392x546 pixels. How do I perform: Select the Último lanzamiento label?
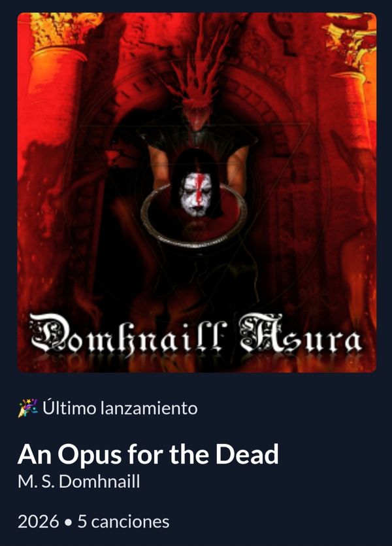pos(120,408)
